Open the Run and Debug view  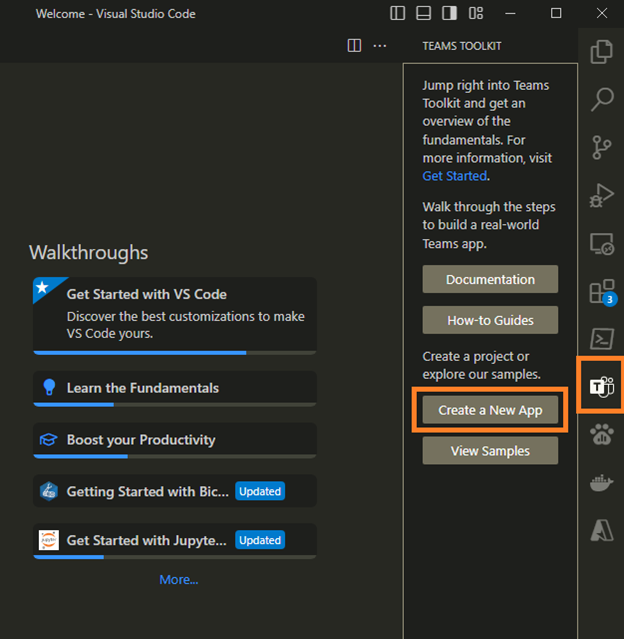(x=602, y=196)
